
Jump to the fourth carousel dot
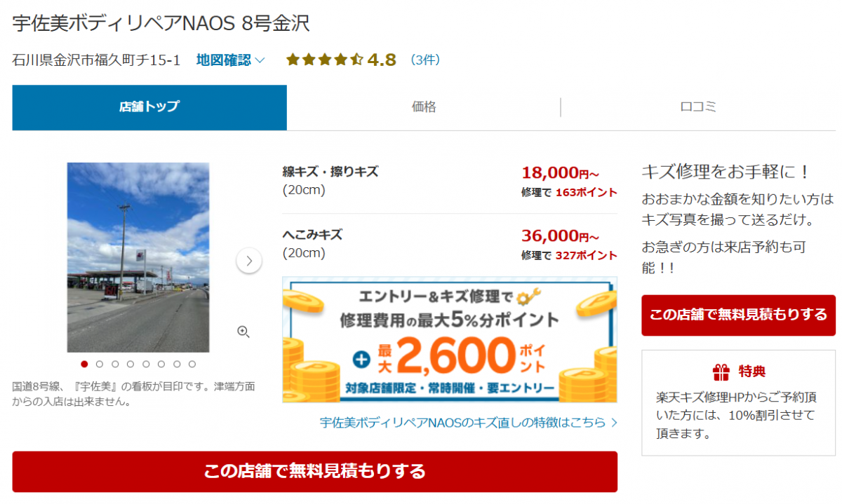click(x=131, y=364)
